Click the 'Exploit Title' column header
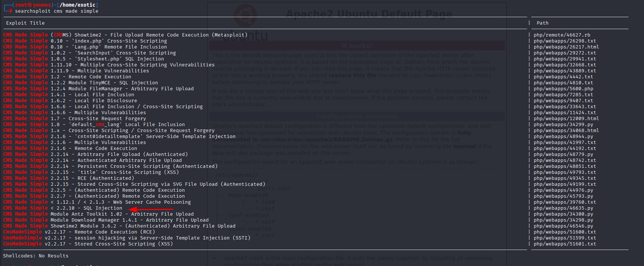Viewport: 644px width, 266px height. (x=25, y=23)
